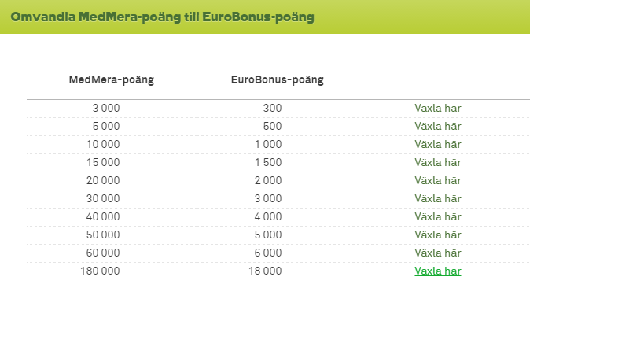This screenshot has height=362, width=644.
Task: Select 'Växla här' in the 10 000 row
Action: tap(437, 144)
